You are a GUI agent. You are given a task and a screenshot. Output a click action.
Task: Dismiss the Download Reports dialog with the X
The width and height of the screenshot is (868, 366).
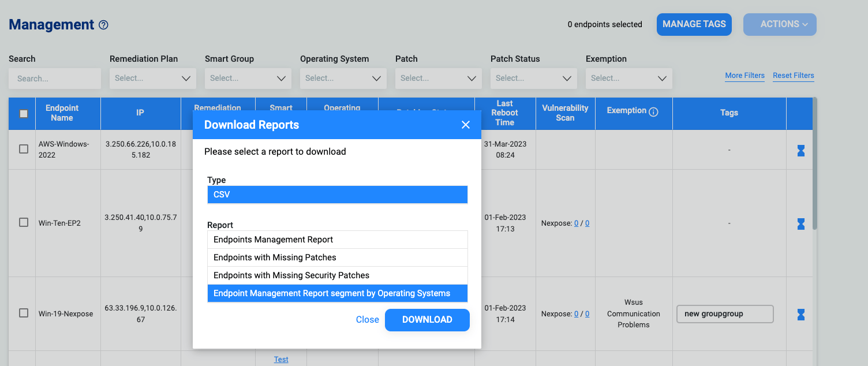pyautogui.click(x=466, y=124)
